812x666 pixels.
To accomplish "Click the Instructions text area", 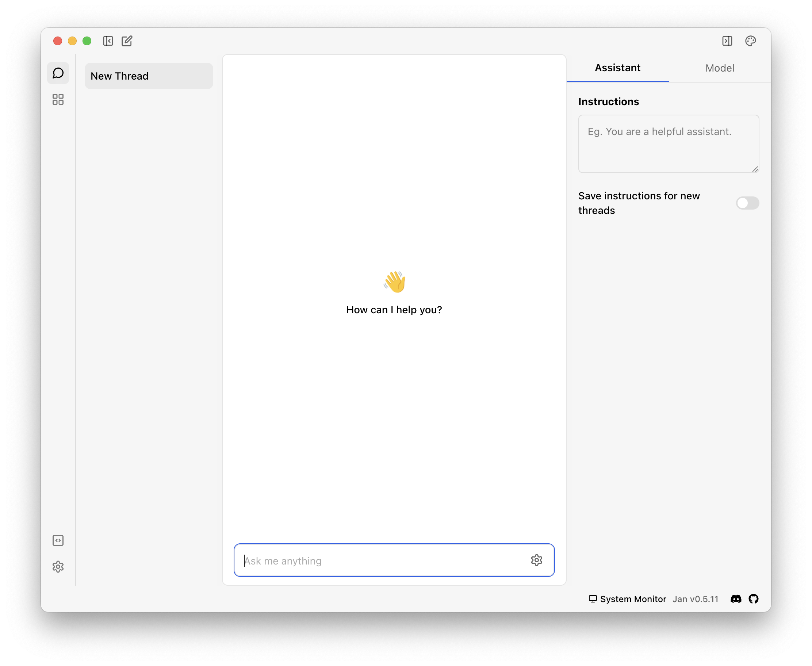I will 668,144.
